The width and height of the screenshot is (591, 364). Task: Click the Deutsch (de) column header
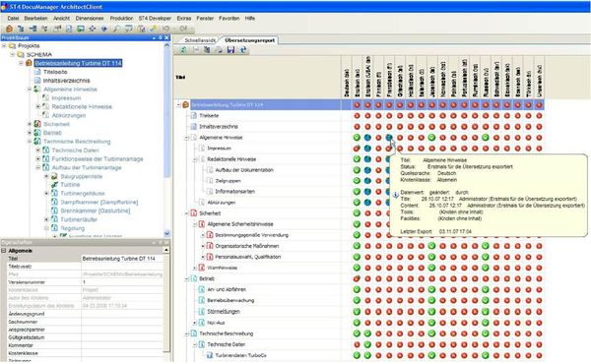(347, 77)
